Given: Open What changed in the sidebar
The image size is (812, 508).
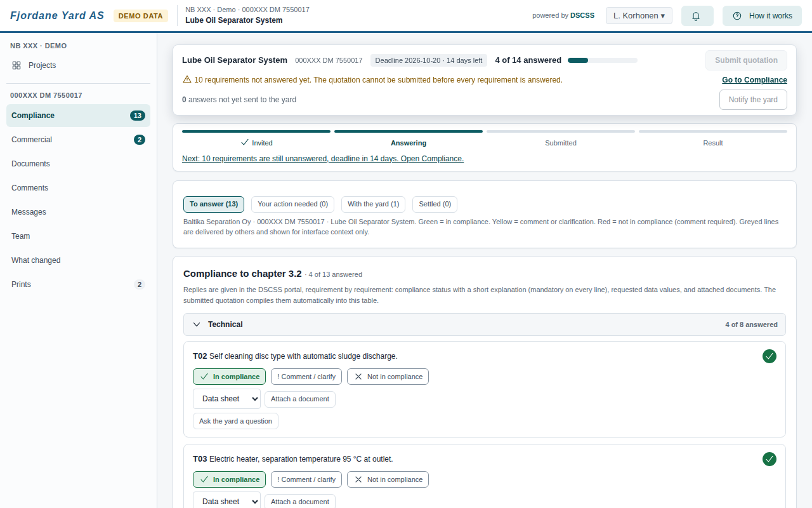Looking at the screenshot, I should [x=79, y=260].
